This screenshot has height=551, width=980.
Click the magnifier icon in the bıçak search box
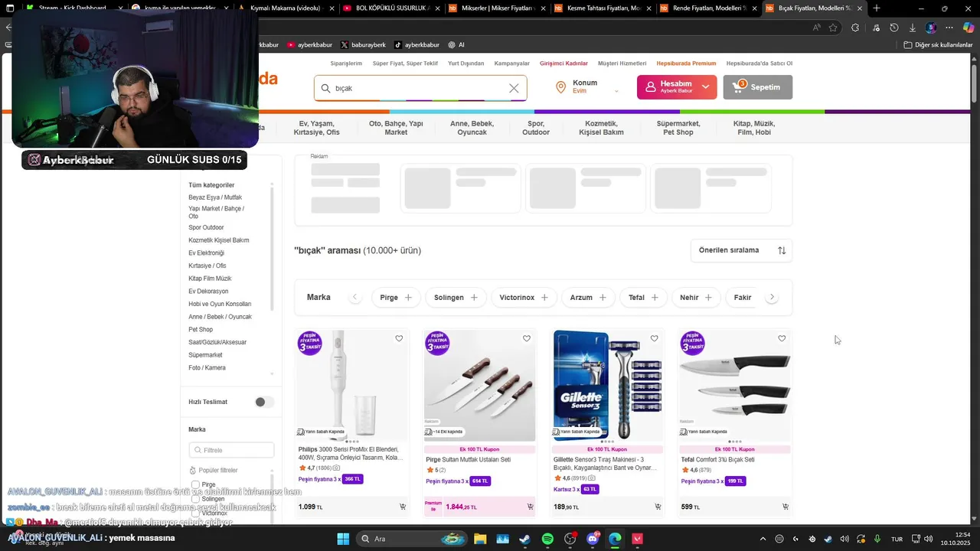click(x=326, y=88)
